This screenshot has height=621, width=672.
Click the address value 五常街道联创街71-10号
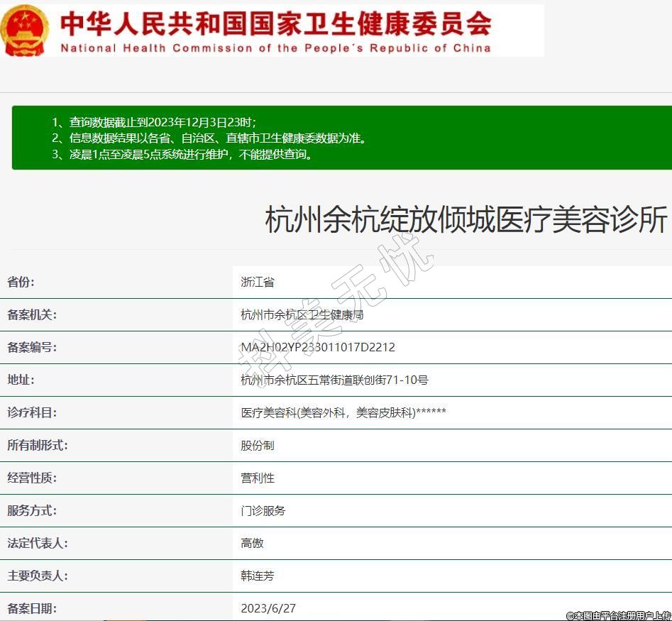(x=334, y=380)
